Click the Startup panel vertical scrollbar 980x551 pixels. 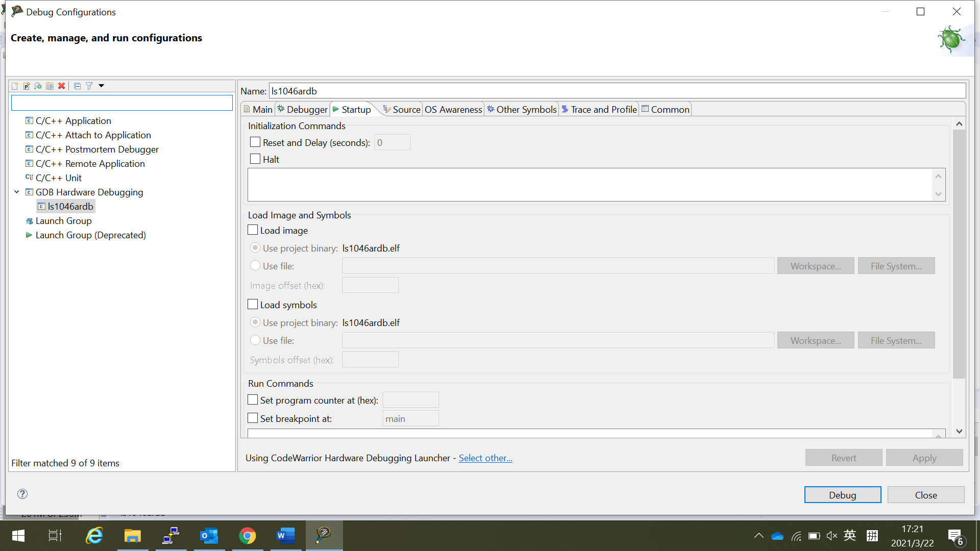(959, 255)
